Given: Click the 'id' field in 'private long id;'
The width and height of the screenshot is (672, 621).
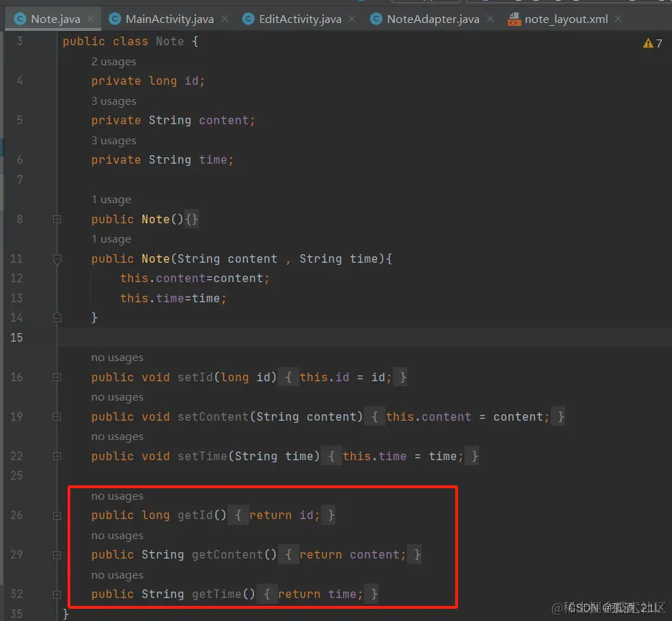Looking at the screenshot, I should (192, 81).
